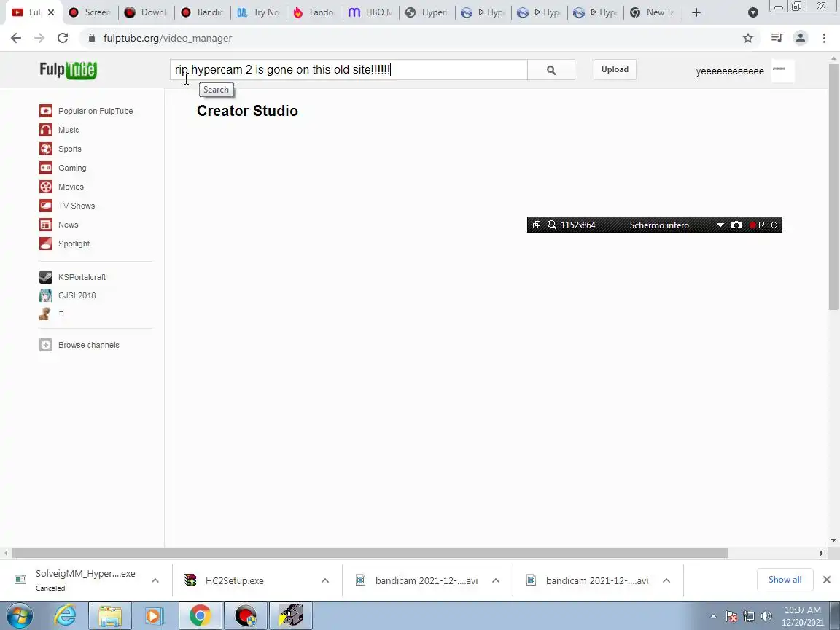This screenshot has width=840, height=630.
Task: Open Chrome three-dot menu
Action: tap(824, 38)
